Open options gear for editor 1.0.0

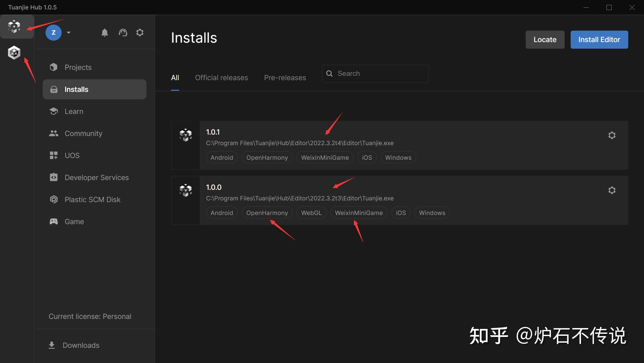click(x=612, y=190)
